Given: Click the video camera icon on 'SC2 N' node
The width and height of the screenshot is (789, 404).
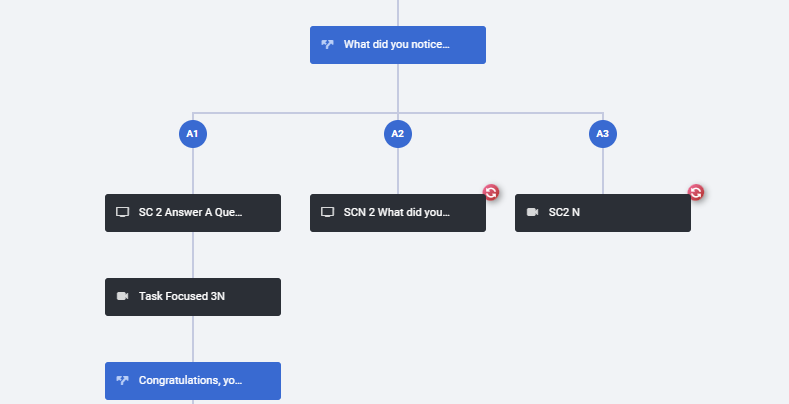Looking at the screenshot, I should [532, 212].
